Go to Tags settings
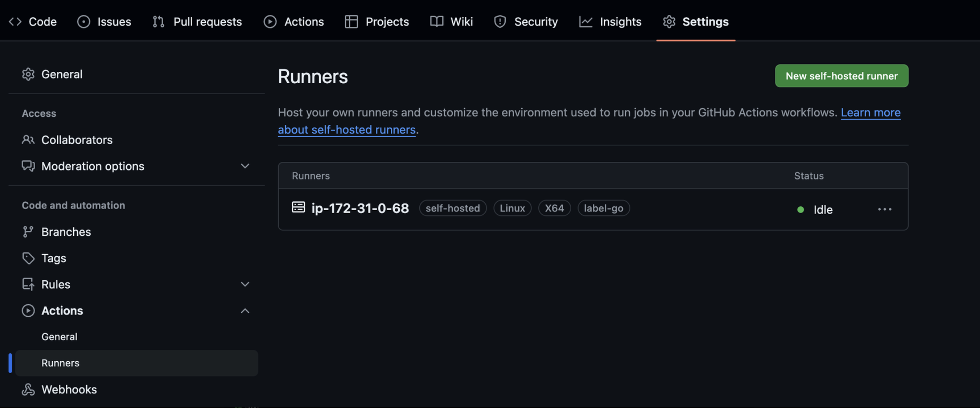The height and width of the screenshot is (408, 980). click(137, 258)
